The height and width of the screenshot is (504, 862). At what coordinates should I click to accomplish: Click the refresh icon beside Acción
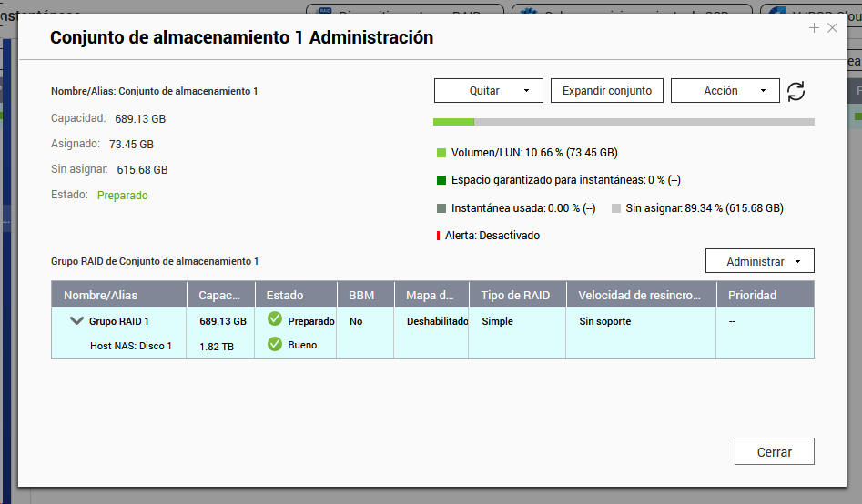tap(796, 91)
